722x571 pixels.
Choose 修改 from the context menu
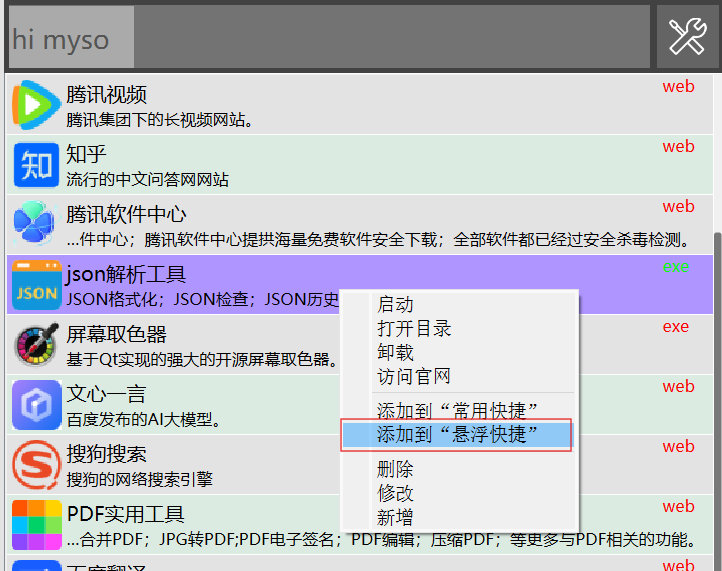pos(395,494)
